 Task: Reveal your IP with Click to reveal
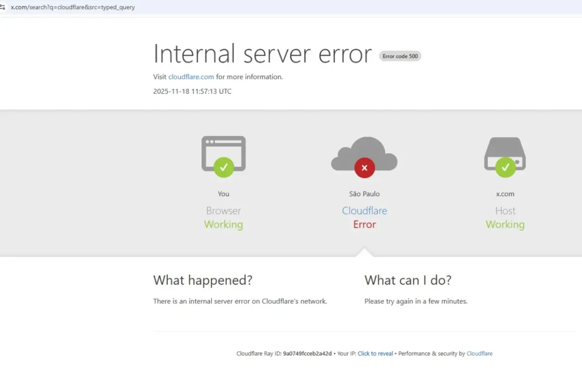pyautogui.click(x=375, y=354)
